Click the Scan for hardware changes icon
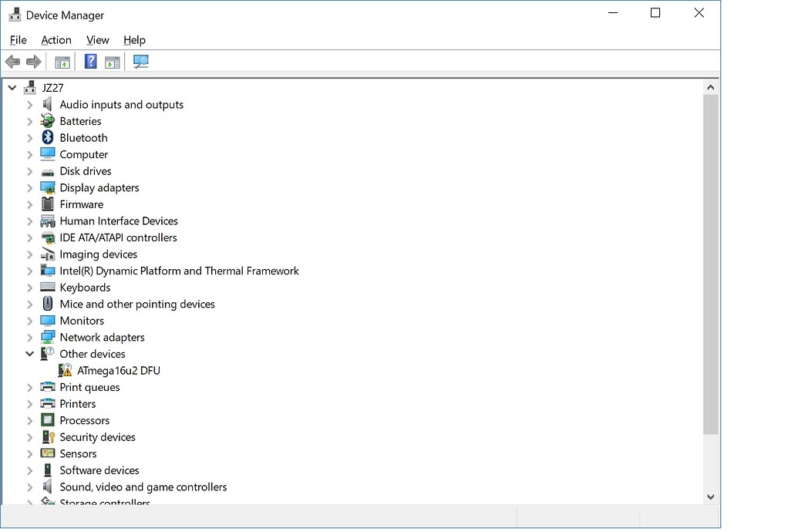 point(140,61)
